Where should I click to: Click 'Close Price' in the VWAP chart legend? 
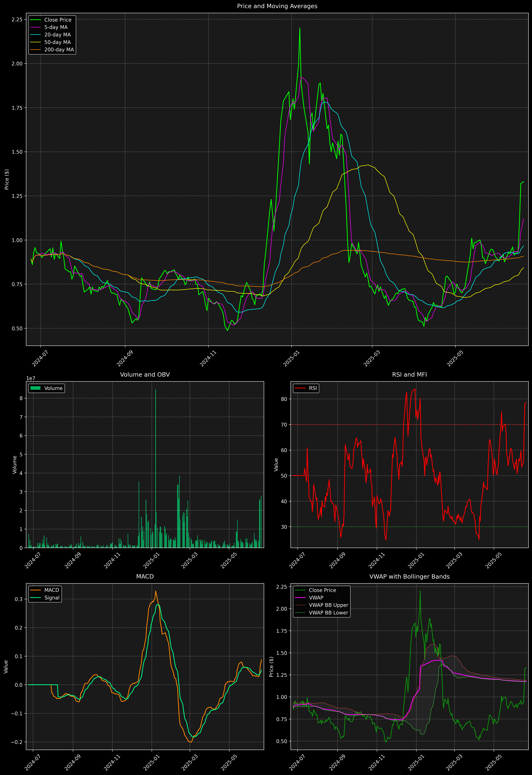click(322, 590)
